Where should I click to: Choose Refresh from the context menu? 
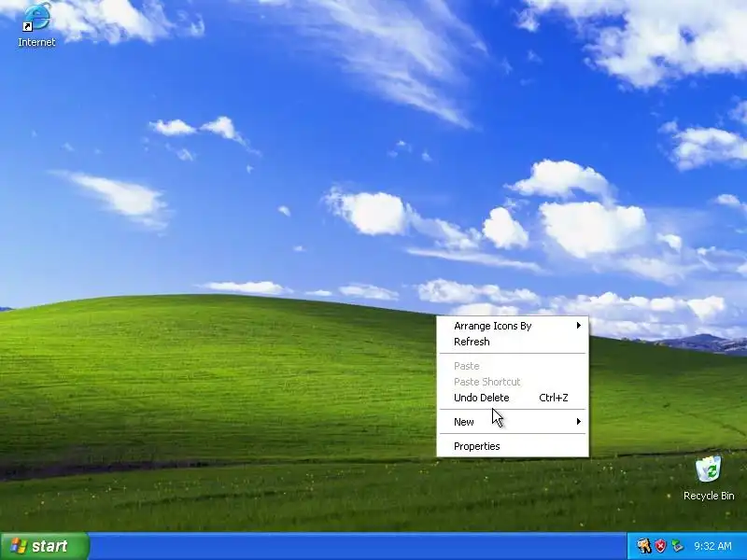click(x=513, y=342)
